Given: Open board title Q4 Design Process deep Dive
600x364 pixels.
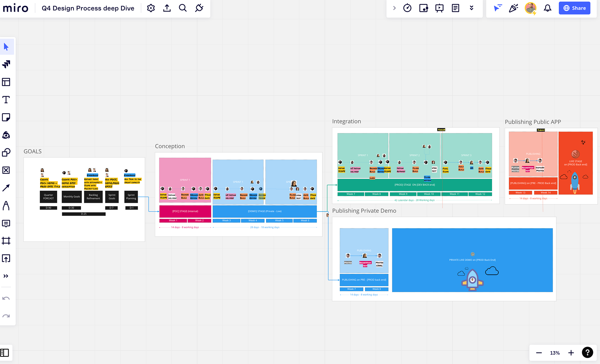Looking at the screenshot, I should tap(88, 8).
